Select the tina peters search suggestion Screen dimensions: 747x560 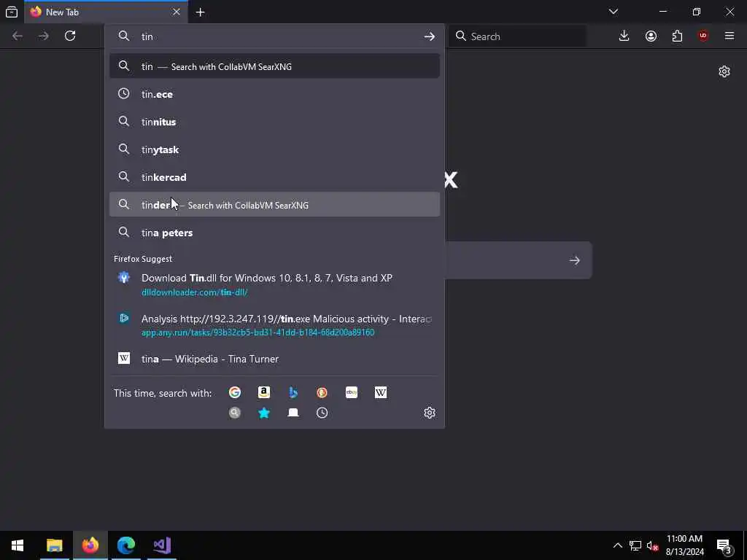274,233
